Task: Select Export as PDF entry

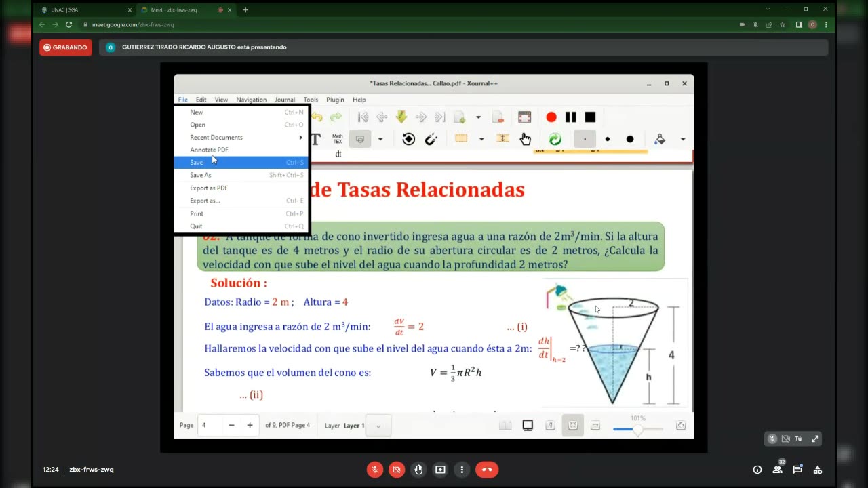Action: point(241,188)
